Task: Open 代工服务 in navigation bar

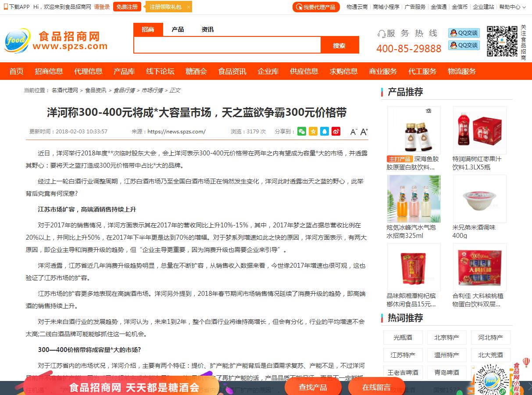Action: pos(422,71)
